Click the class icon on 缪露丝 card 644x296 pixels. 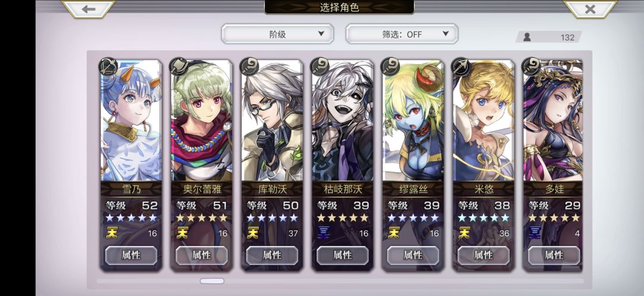point(390,67)
